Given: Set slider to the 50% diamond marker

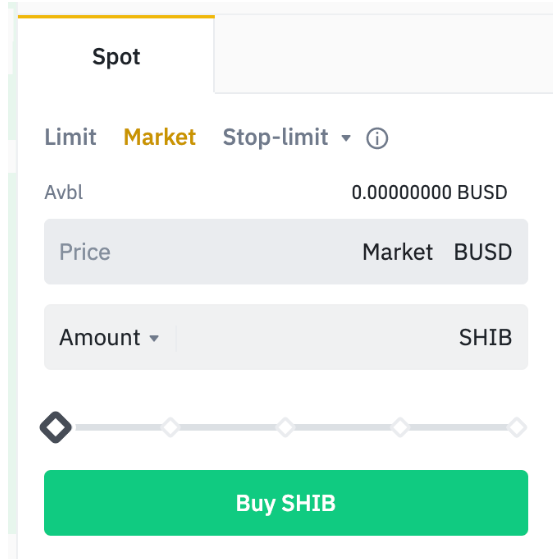Looking at the screenshot, I should (x=285, y=427).
